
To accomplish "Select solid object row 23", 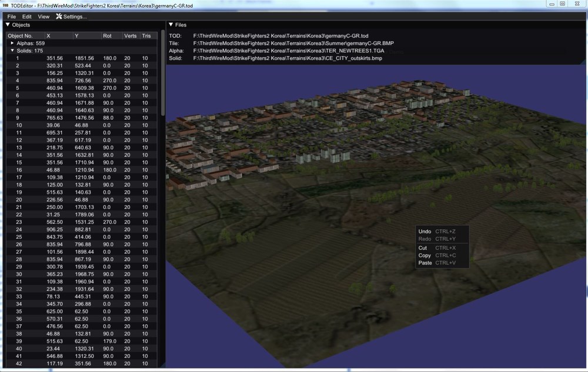I will [81, 222].
